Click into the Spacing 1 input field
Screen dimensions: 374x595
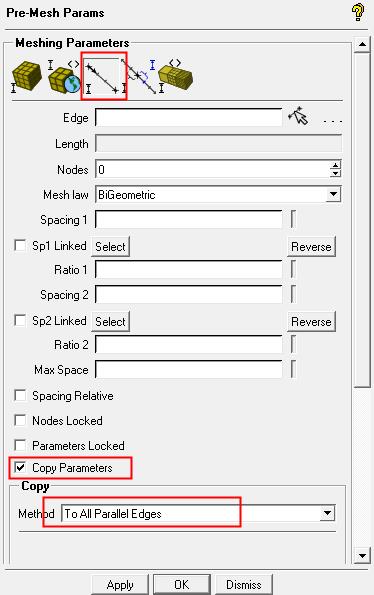[x=189, y=220]
